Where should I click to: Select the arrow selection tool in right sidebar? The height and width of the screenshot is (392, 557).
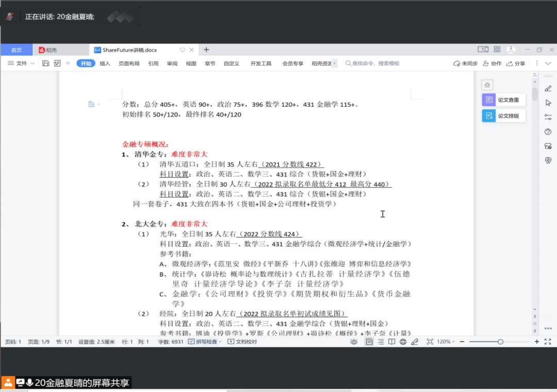(x=548, y=103)
